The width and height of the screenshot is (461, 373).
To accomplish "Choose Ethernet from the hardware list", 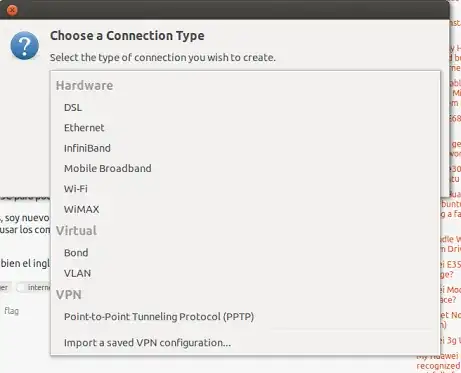I will tap(245, 128).
